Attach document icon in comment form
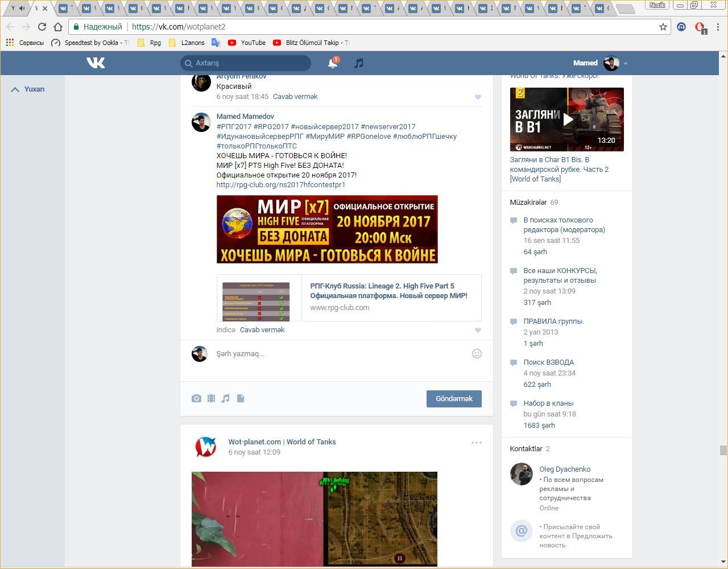728x569 pixels. 241,398
